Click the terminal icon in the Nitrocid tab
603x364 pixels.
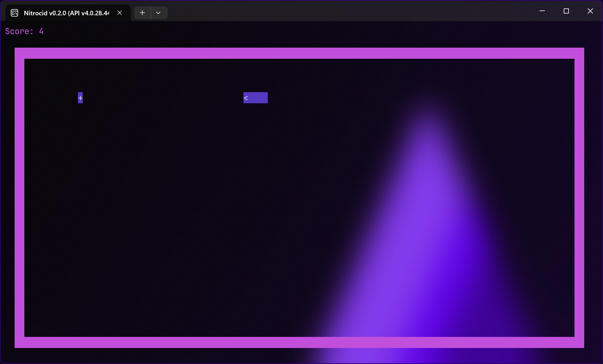pyautogui.click(x=15, y=13)
